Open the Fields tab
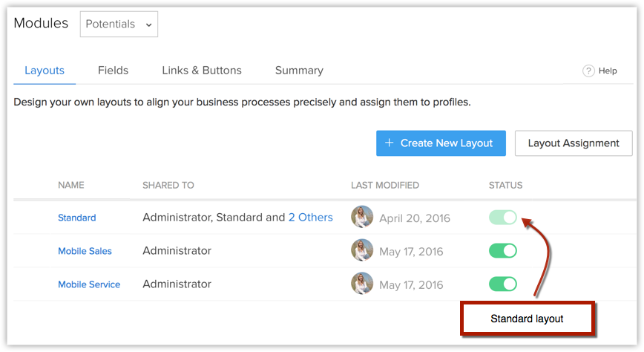 click(113, 71)
